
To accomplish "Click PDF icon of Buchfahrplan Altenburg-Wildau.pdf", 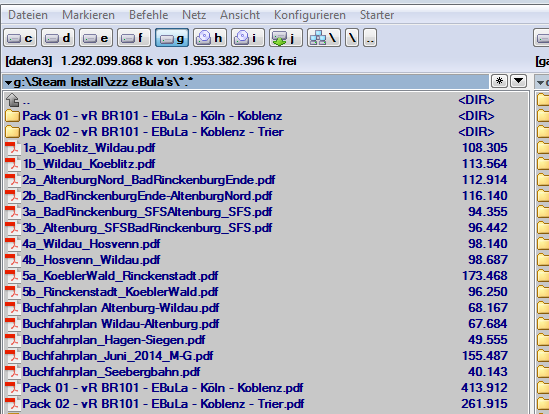I will (x=12, y=308).
